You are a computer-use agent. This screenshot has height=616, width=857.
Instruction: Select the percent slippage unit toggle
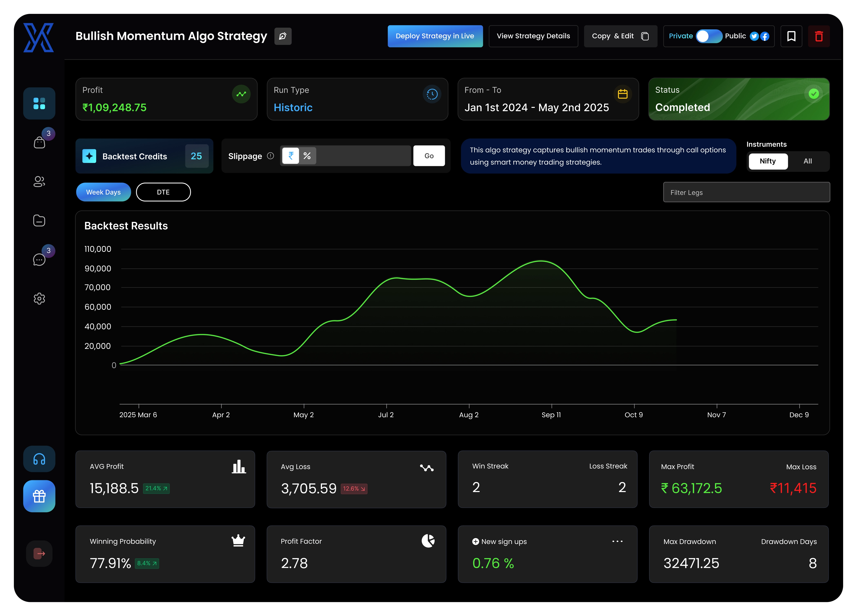[307, 156]
